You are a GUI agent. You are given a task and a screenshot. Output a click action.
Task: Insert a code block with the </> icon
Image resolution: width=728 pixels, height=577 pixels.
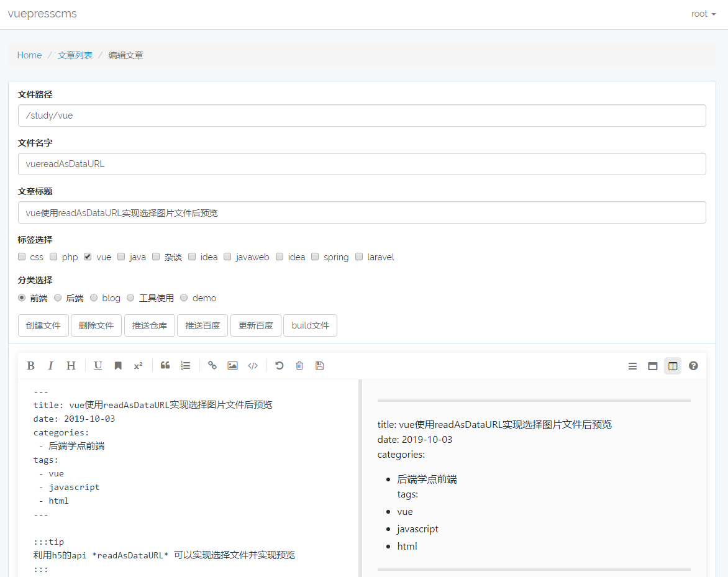click(x=253, y=366)
